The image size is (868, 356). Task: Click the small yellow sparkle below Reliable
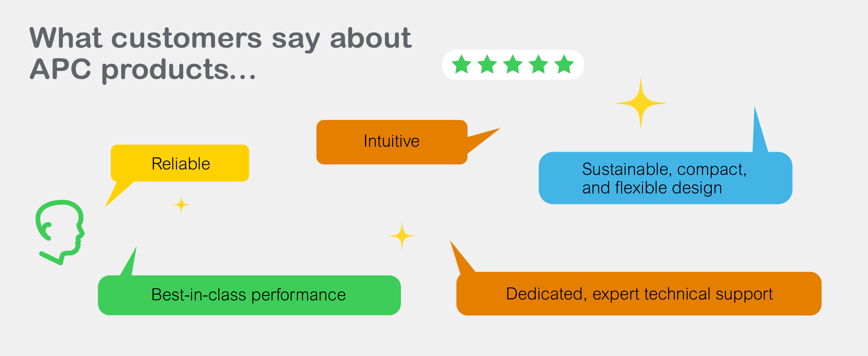tap(181, 205)
